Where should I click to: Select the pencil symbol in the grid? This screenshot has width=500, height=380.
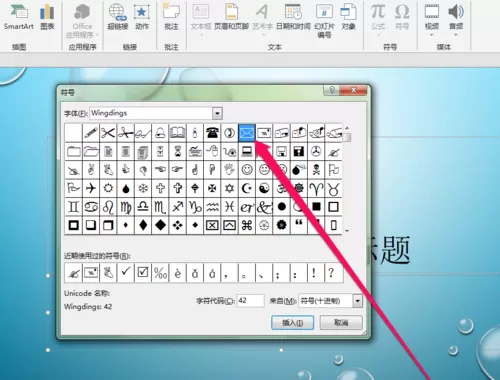[91, 133]
